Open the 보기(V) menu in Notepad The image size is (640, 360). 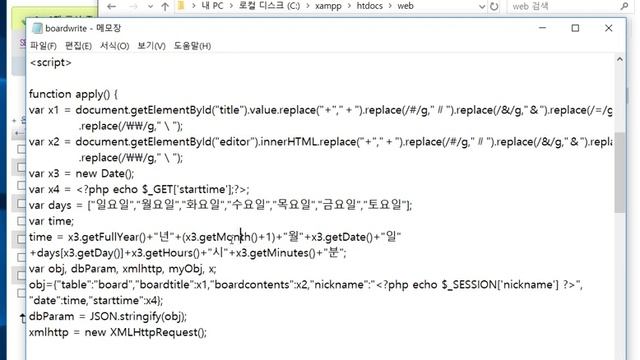point(151,46)
